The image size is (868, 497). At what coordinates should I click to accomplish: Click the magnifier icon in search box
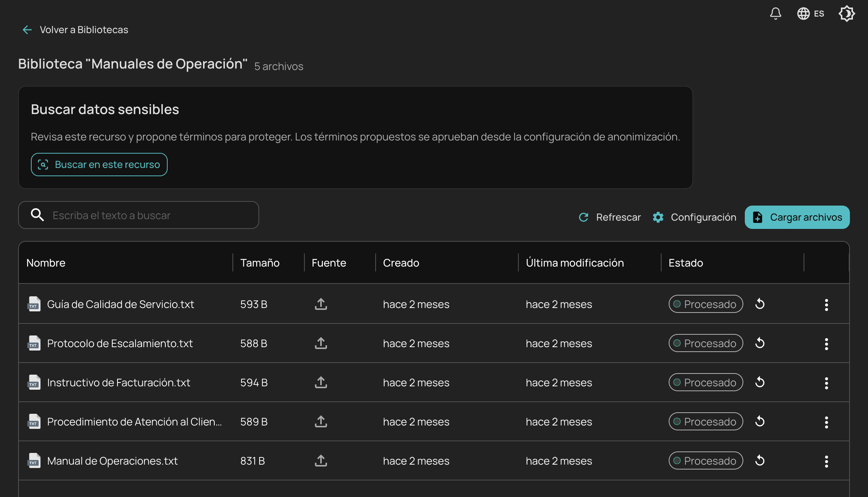click(x=37, y=215)
